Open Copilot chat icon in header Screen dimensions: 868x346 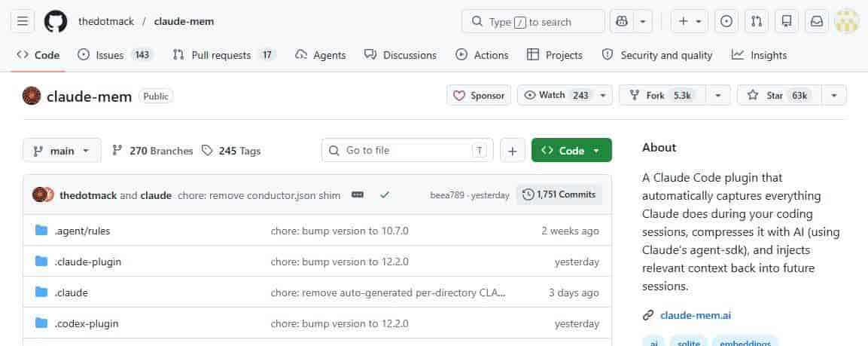621,21
